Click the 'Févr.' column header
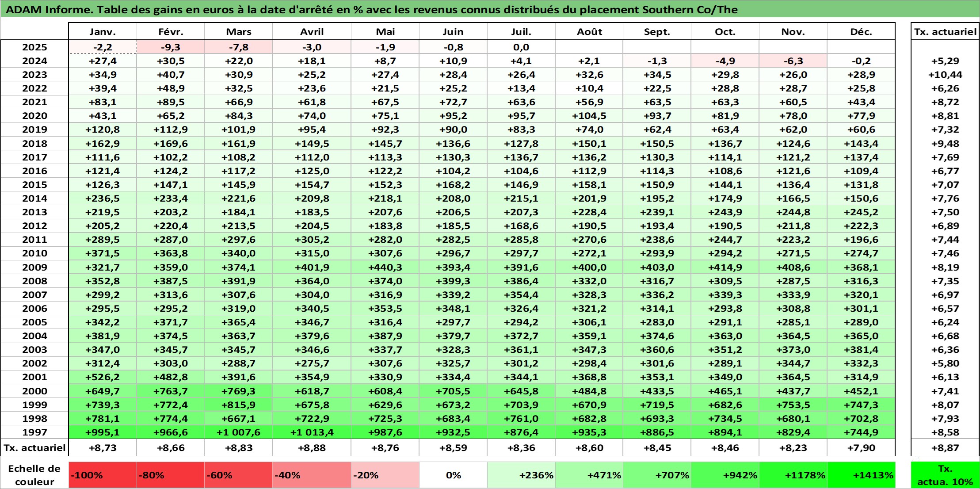Screen dimensions: 980x489 (x=171, y=31)
